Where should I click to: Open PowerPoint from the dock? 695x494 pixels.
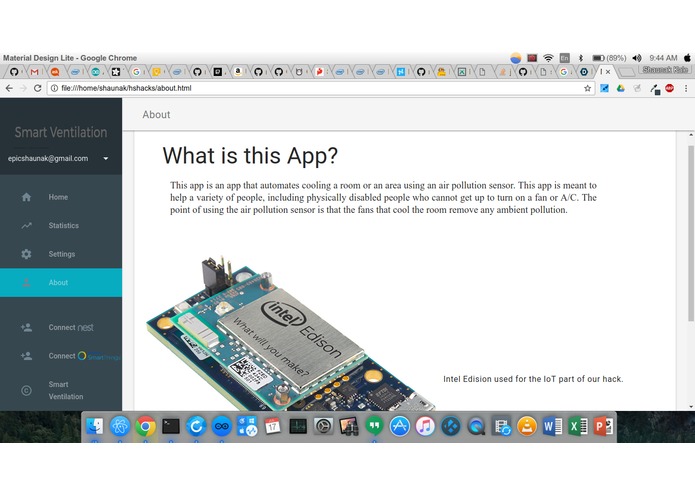[603, 427]
